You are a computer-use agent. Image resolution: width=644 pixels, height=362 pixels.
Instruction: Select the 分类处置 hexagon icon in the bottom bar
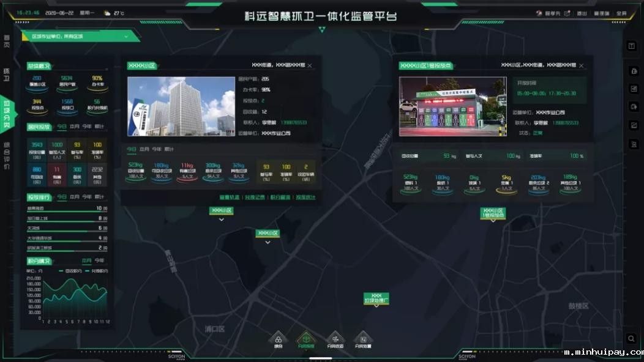tap(364, 339)
